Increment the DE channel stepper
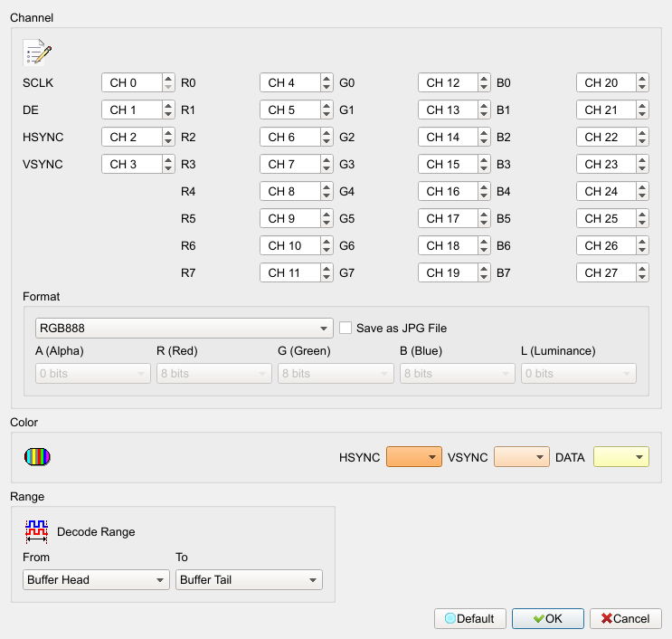The image size is (672, 639). point(168,106)
